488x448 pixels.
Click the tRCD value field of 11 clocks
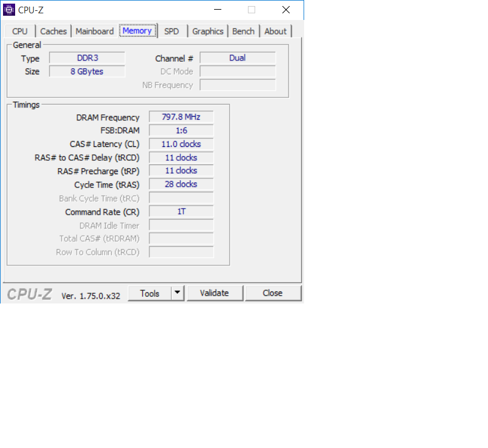point(181,157)
